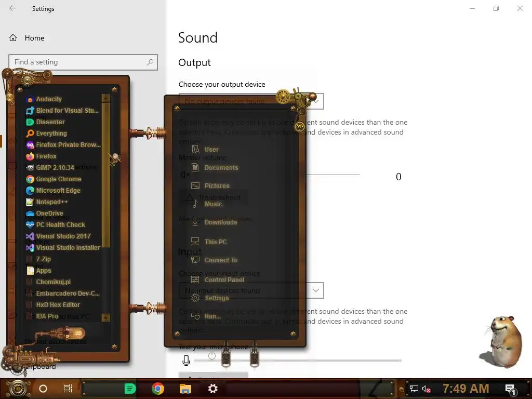Click the Settings back arrow
The image size is (532, 399).
point(12,8)
